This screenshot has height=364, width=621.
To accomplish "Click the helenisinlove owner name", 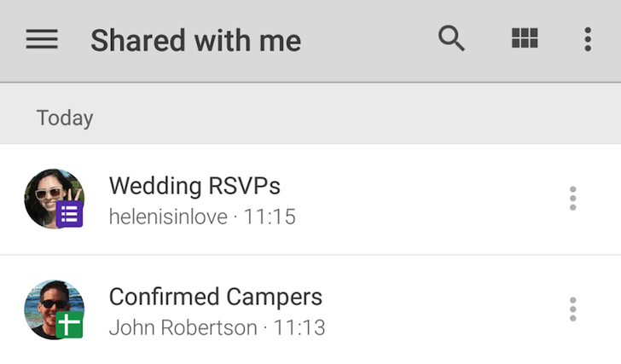I will (168, 217).
